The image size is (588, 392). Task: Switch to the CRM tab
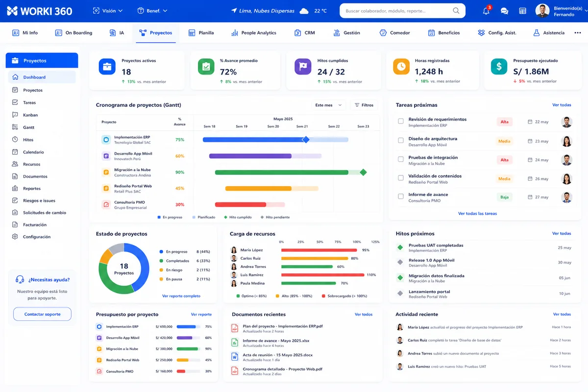pyautogui.click(x=304, y=33)
